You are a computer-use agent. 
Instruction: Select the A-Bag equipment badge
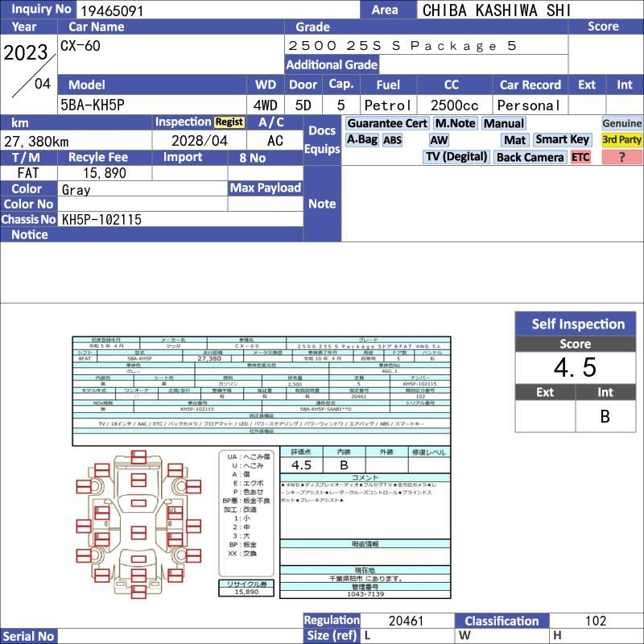361,140
